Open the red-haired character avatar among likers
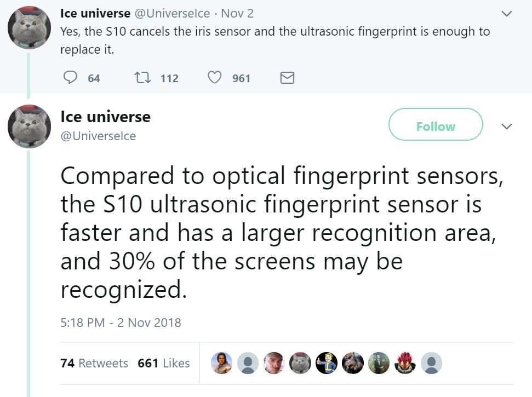The image size is (532, 397). 405,363
